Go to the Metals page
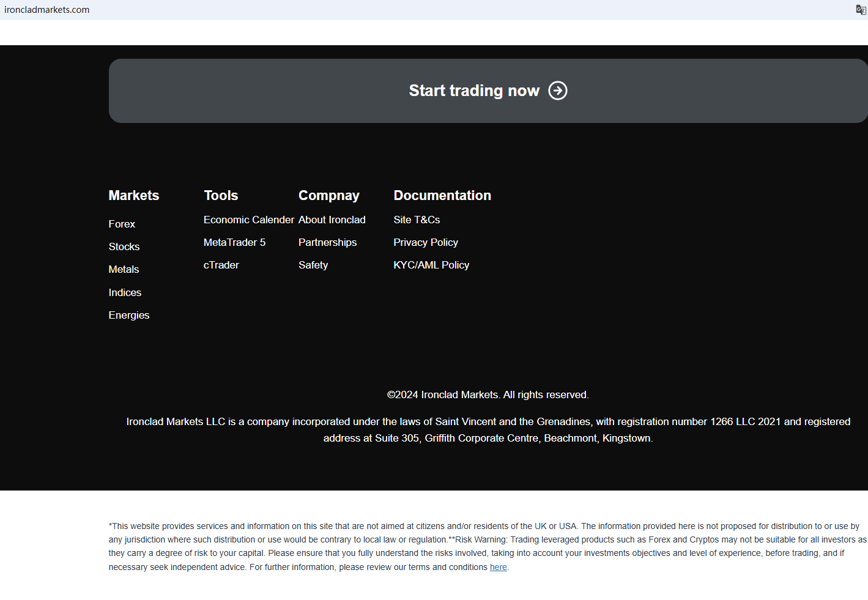This screenshot has width=868, height=600. 124,269
